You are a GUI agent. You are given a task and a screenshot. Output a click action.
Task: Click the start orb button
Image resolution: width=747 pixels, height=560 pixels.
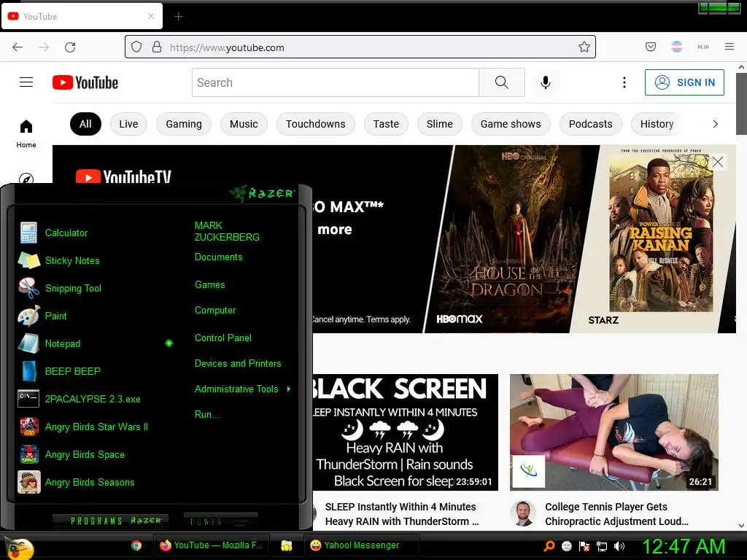[19, 548]
